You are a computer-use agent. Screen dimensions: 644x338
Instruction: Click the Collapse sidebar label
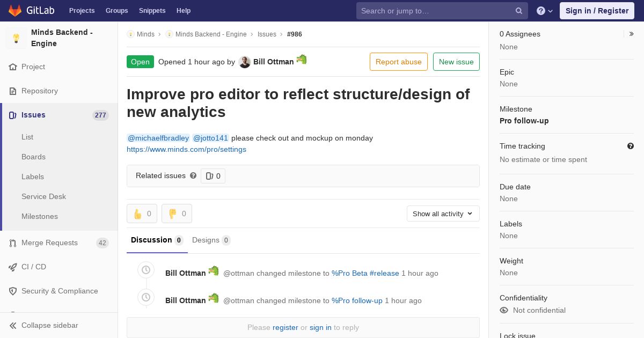pos(50,326)
